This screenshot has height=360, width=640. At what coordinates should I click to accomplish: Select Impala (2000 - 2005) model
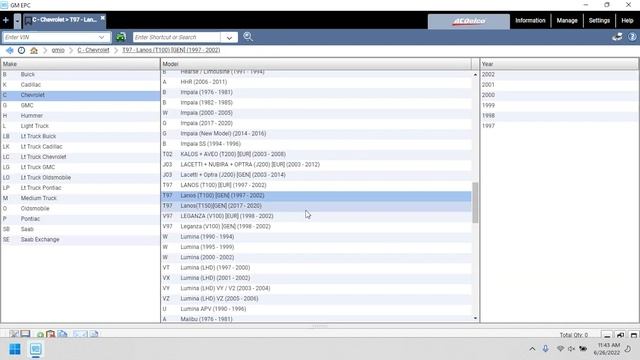[x=316, y=113]
